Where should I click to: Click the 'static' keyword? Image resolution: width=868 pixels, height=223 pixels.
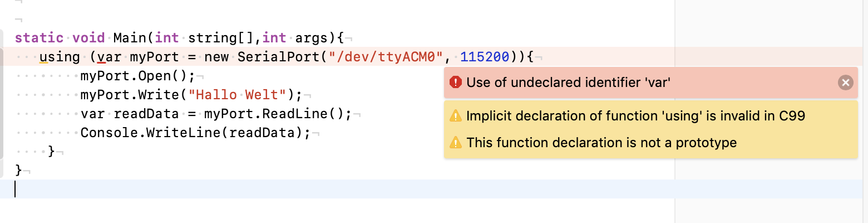pos(39,38)
